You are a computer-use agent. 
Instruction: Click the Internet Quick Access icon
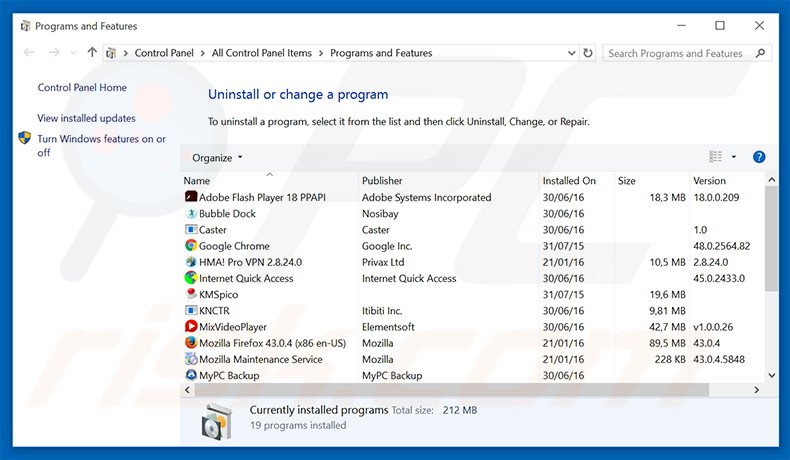[x=191, y=279]
